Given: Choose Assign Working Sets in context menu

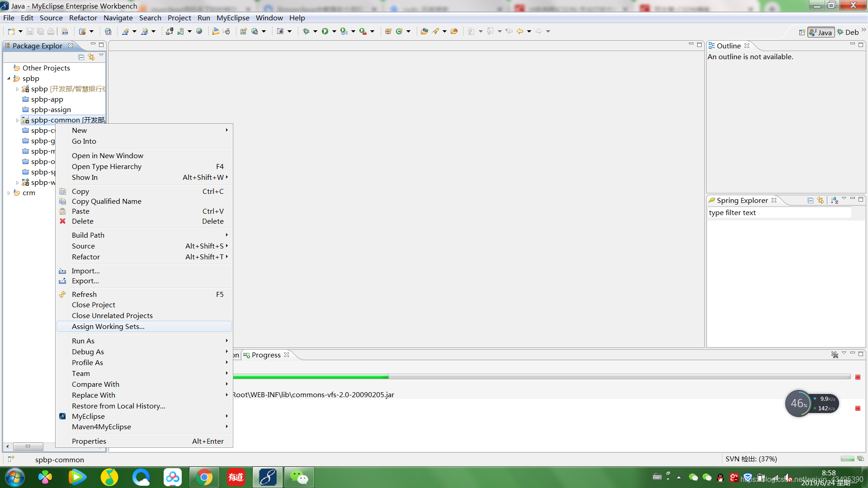Looking at the screenshot, I should click(144, 326).
